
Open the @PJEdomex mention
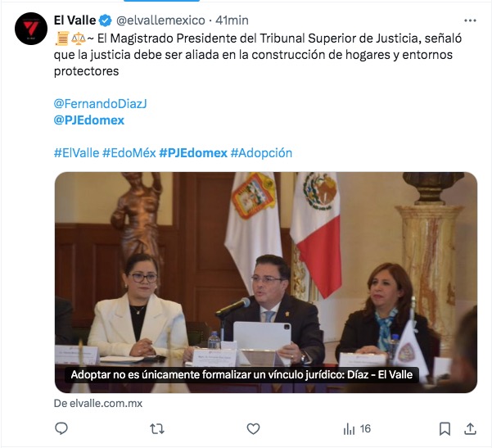pyautogui.click(x=89, y=120)
